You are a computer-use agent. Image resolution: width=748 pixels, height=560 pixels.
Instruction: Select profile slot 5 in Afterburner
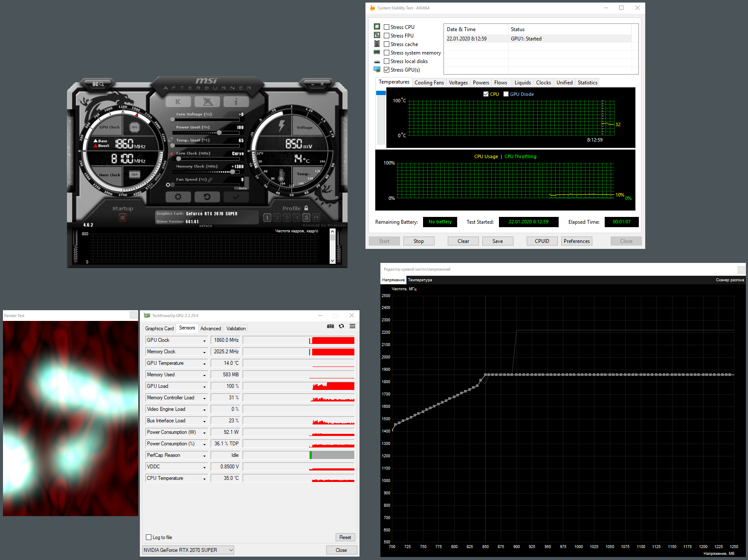(x=306, y=218)
